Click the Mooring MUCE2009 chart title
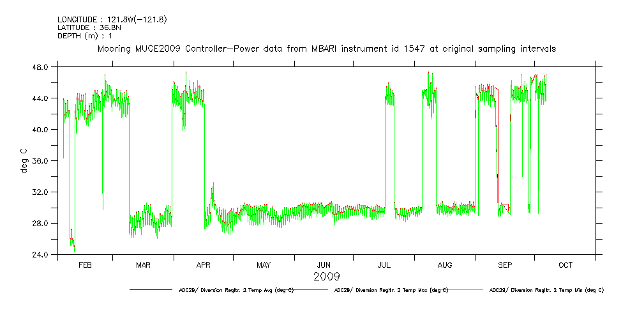 pos(326,49)
